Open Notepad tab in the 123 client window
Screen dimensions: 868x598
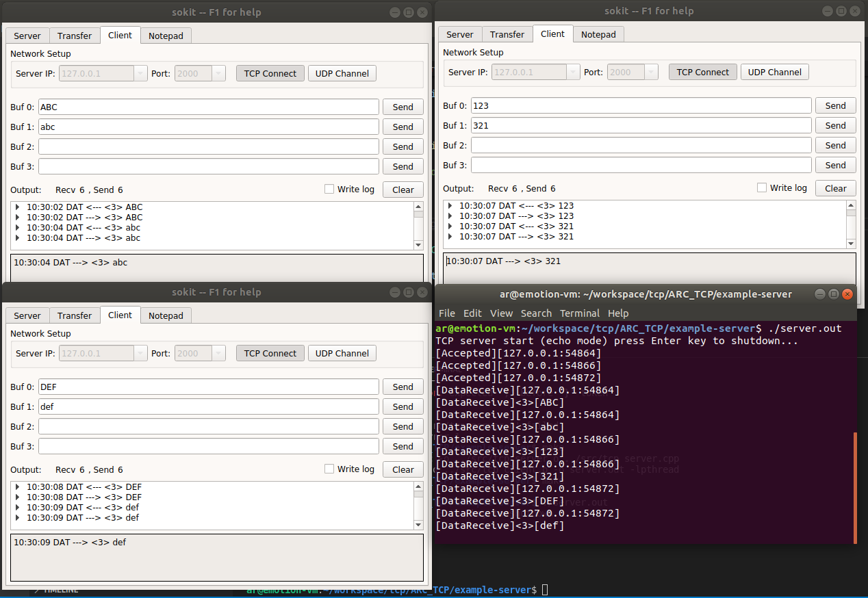598,34
